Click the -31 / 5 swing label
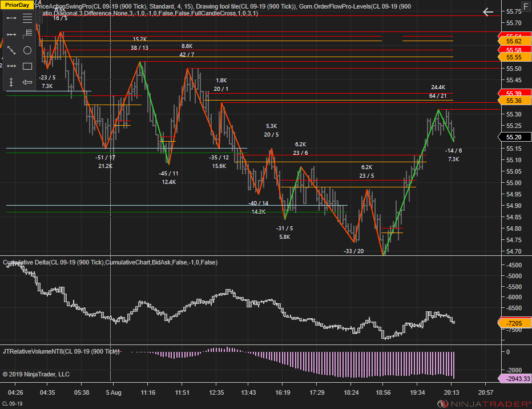Viewport: 532px width, 409px height. pos(284,228)
